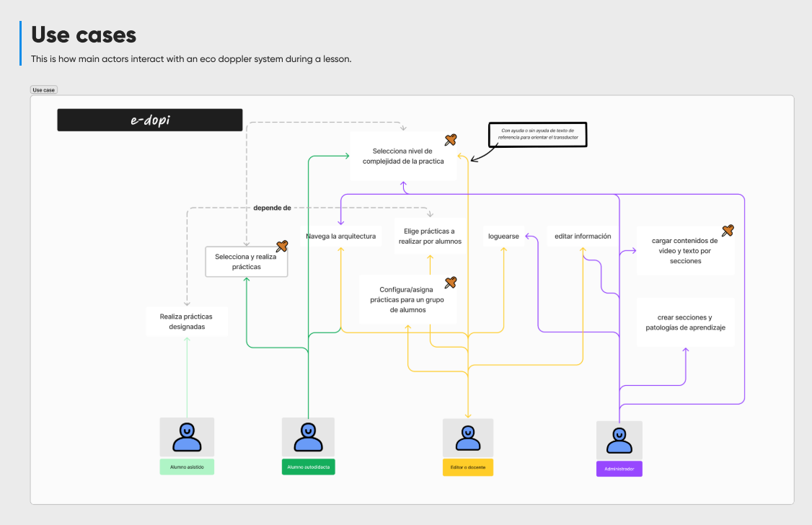
Task: Select the crear secciones y patologías box
Action: [685, 322]
